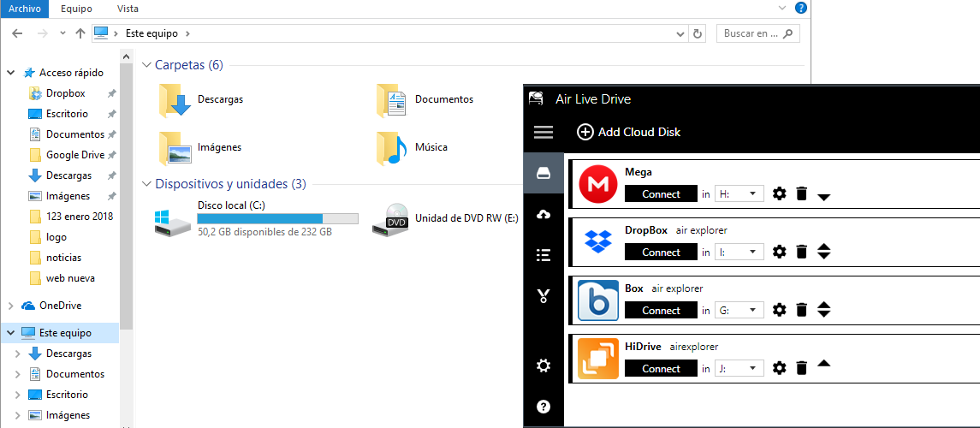
Task: Connect the HiDrive cloud disk
Action: tap(661, 368)
